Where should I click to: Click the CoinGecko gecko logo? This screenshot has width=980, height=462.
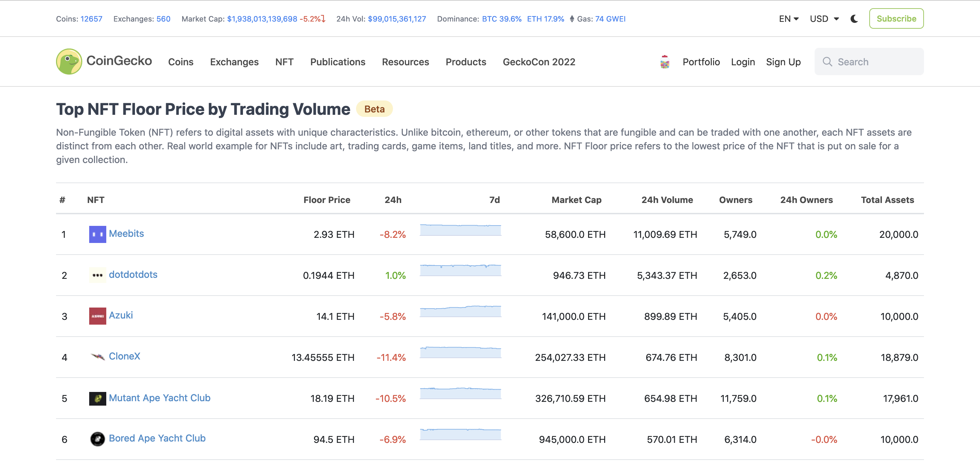(69, 61)
